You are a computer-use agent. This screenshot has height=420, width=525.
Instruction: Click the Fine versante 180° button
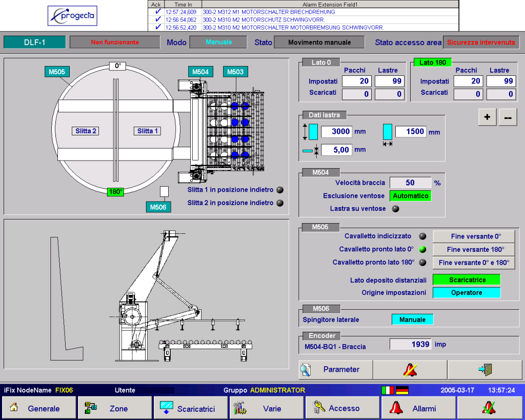pos(474,250)
